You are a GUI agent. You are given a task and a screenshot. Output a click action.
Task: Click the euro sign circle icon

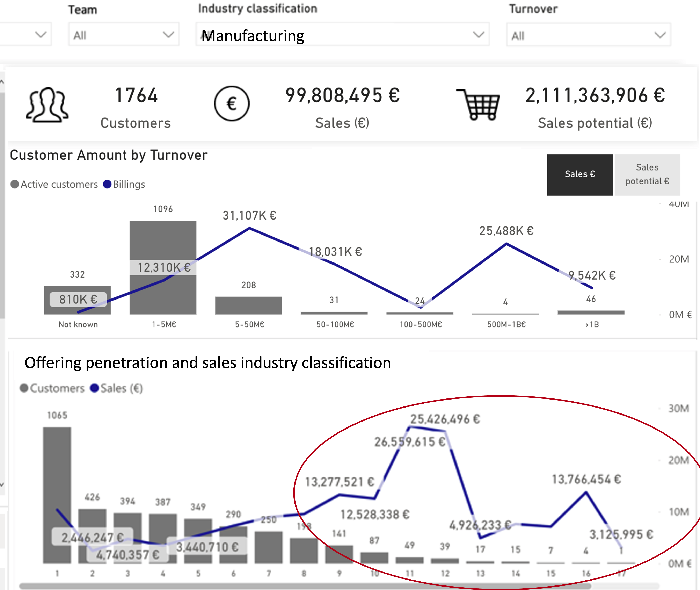tap(232, 103)
